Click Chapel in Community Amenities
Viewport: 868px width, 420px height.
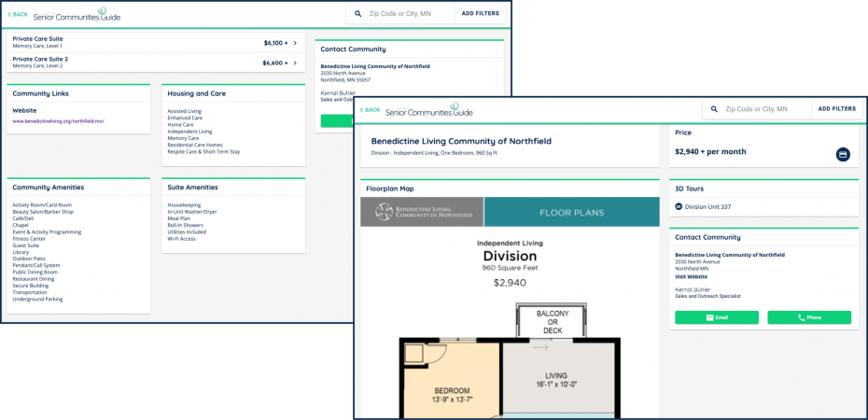click(21, 225)
